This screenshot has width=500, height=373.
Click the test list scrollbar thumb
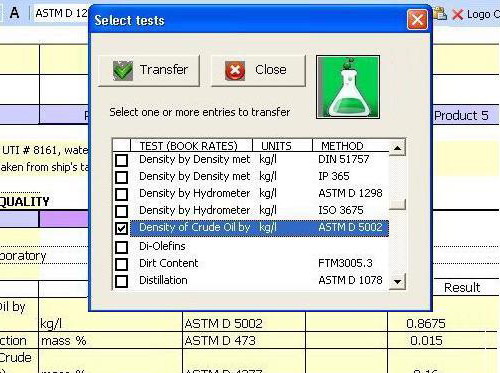point(397,204)
